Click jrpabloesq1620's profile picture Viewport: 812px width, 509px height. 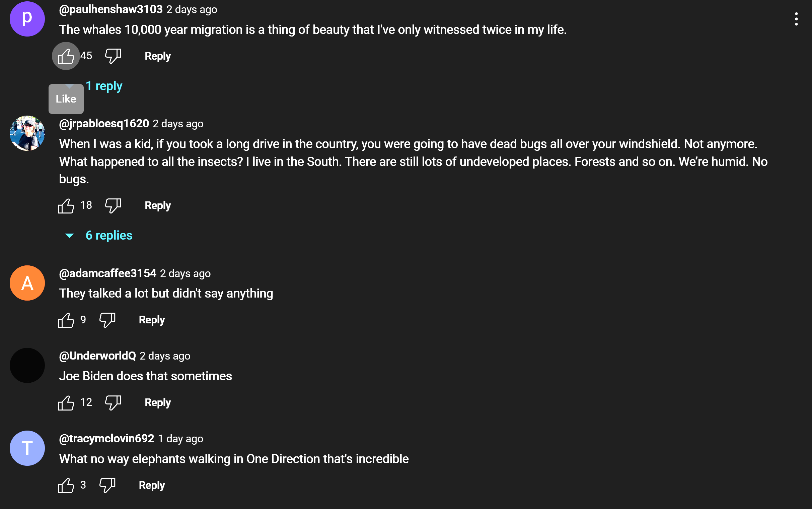pos(27,133)
